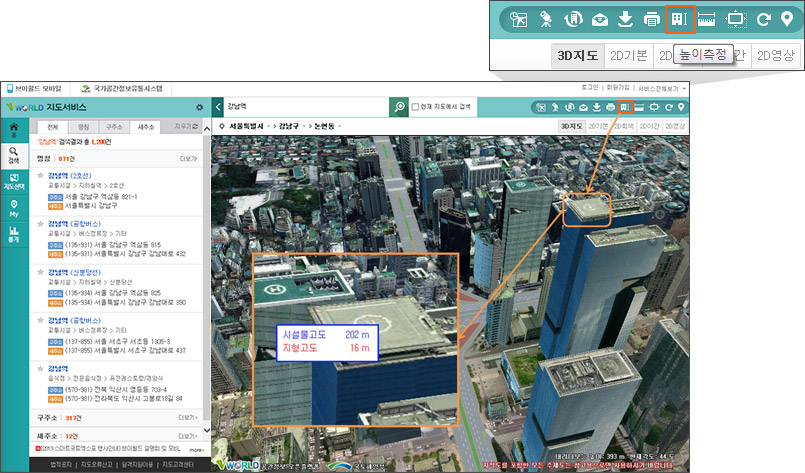805x473 pixels.
Task: Star the 강남역 (신분당선) result
Action: (x=40, y=272)
